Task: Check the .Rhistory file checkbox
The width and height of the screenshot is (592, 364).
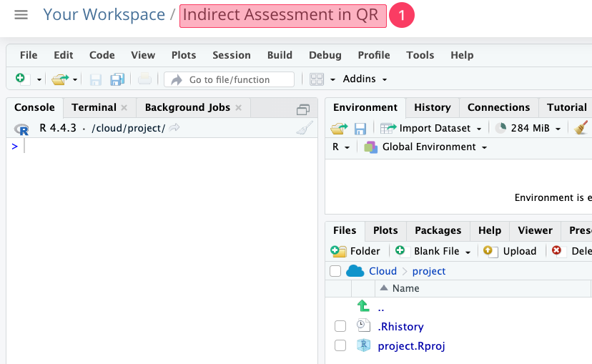Action: pos(340,327)
